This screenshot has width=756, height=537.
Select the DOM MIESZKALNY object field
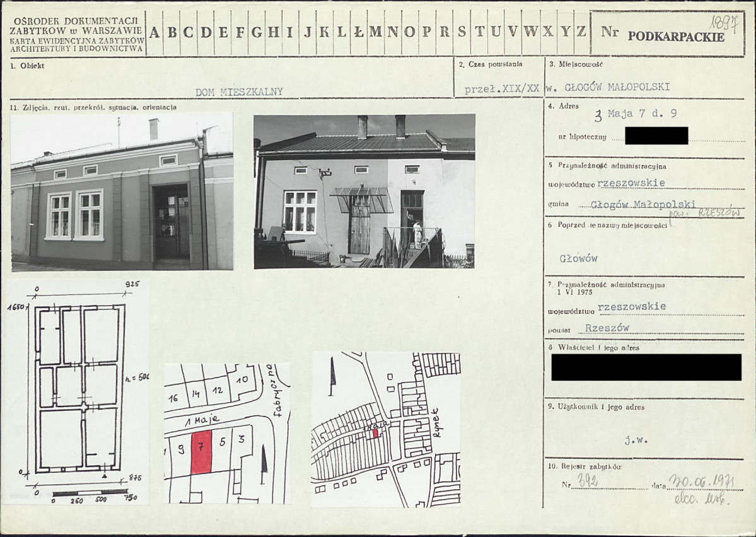tap(239, 91)
